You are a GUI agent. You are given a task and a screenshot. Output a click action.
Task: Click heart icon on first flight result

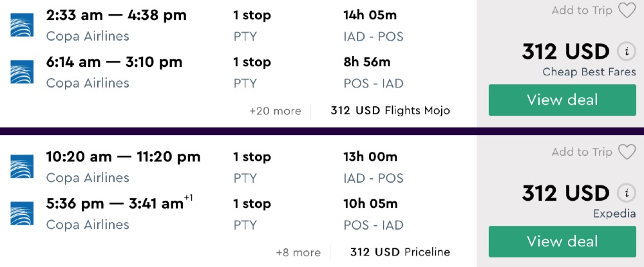(627, 11)
